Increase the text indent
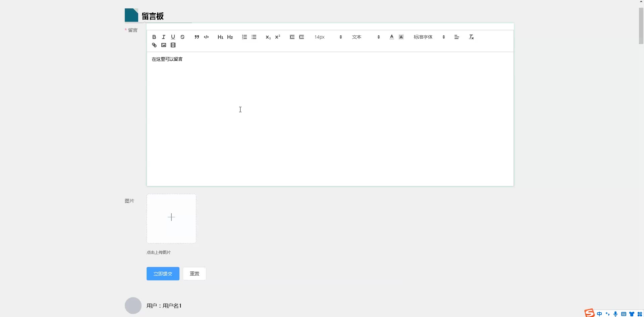 coord(302,37)
